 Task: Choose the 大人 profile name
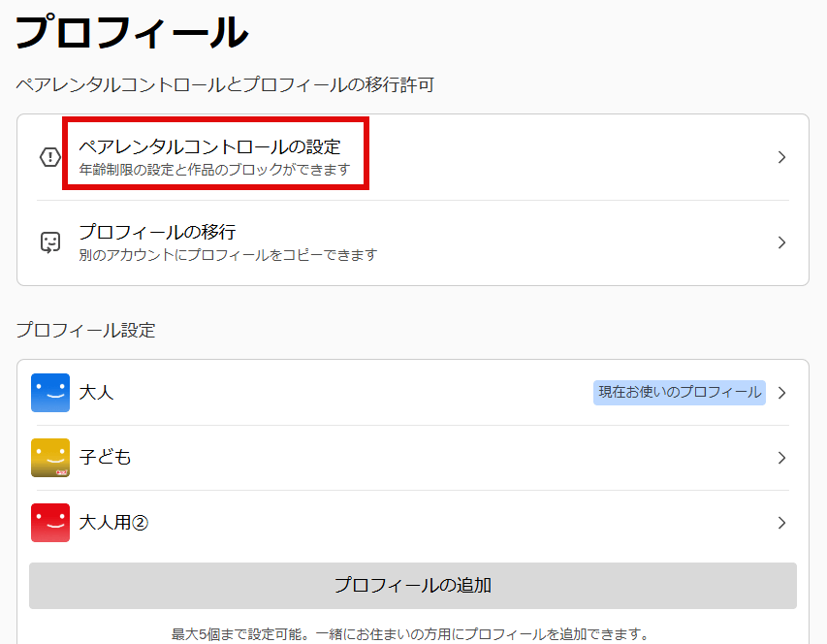coord(96,393)
